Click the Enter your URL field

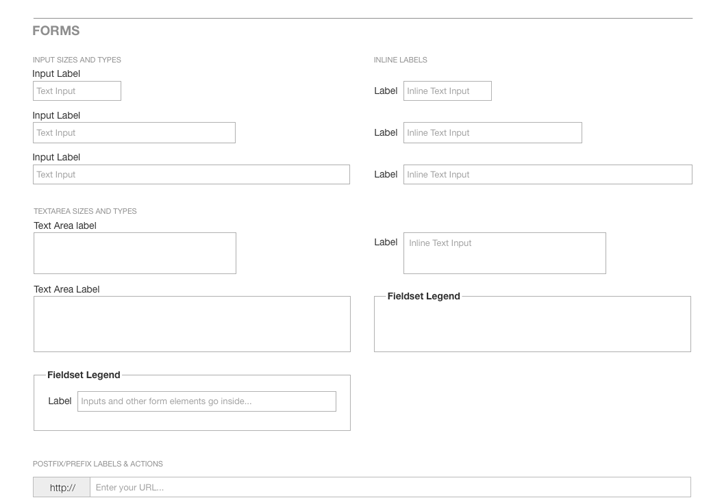390,487
